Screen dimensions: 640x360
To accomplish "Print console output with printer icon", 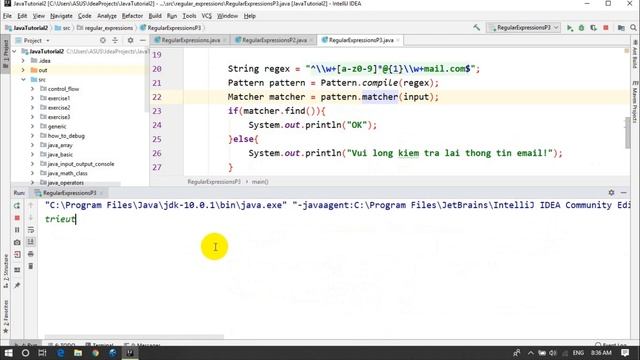I will coord(31,254).
